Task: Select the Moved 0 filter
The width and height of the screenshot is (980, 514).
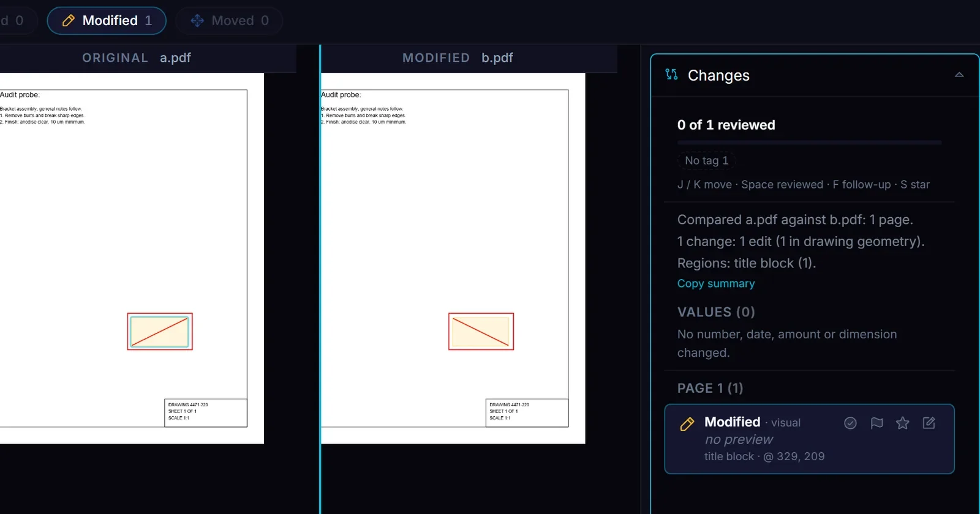Action: [x=229, y=21]
